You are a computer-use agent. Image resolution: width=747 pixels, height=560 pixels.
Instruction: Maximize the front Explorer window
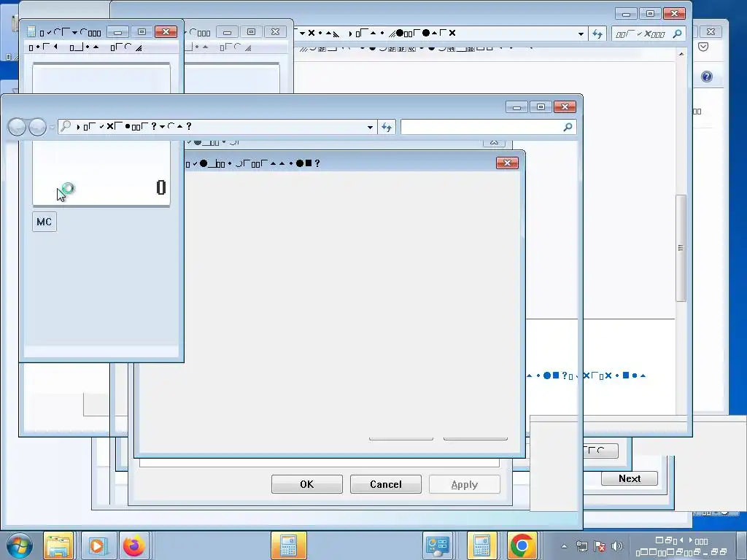(541, 107)
